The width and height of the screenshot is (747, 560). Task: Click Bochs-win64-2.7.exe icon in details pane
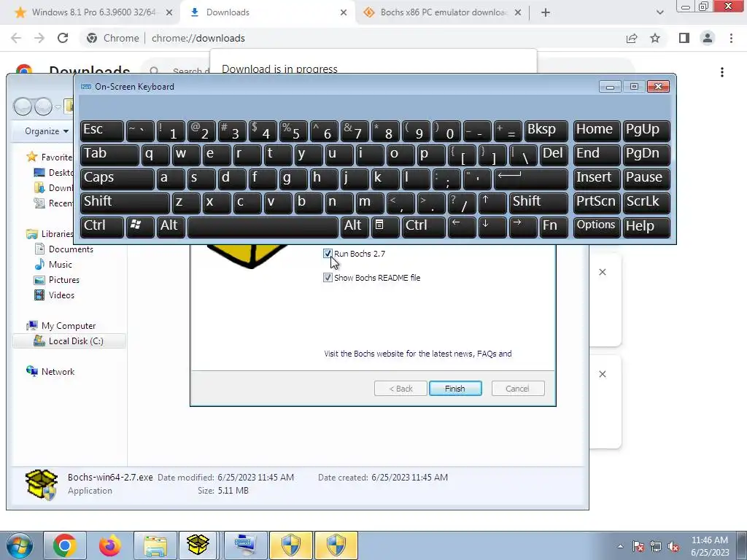click(x=42, y=484)
